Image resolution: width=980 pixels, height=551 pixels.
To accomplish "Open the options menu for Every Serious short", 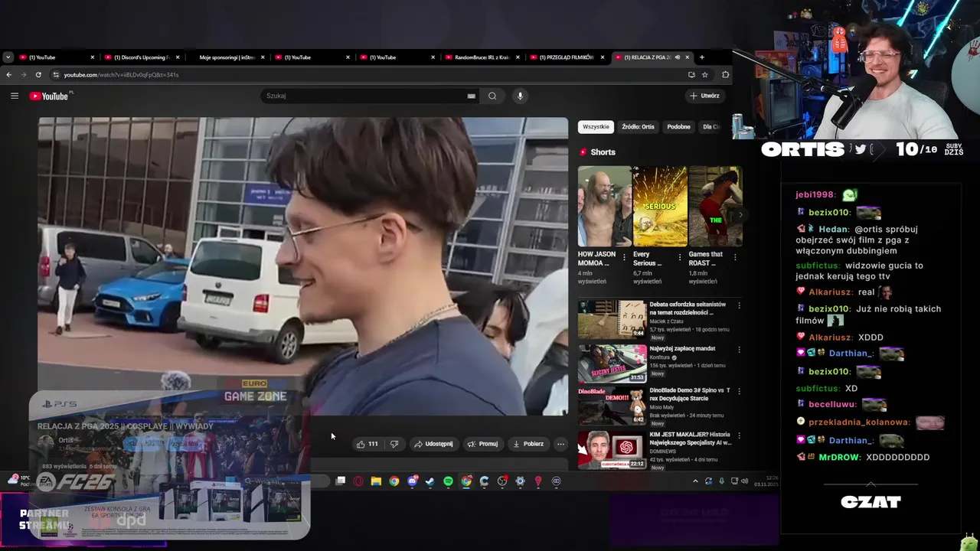I will click(x=680, y=257).
